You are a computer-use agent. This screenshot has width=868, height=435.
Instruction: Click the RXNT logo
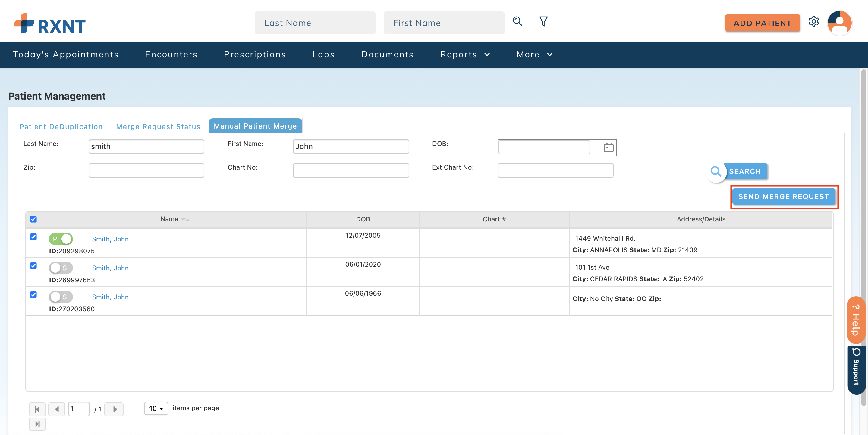pyautogui.click(x=50, y=24)
